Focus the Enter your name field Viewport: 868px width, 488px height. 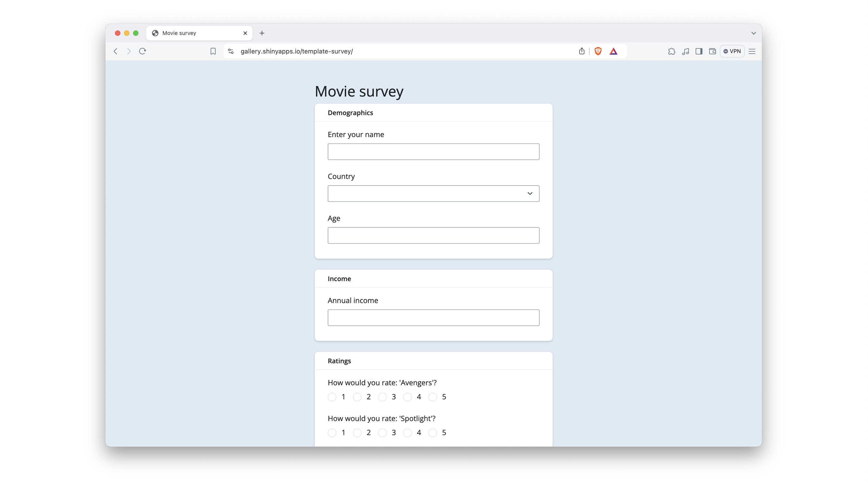(433, 152)
